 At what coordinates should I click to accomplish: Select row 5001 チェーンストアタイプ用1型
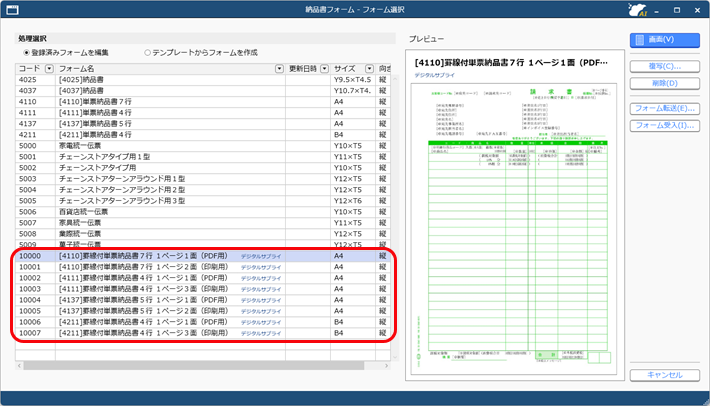point(203,157)
